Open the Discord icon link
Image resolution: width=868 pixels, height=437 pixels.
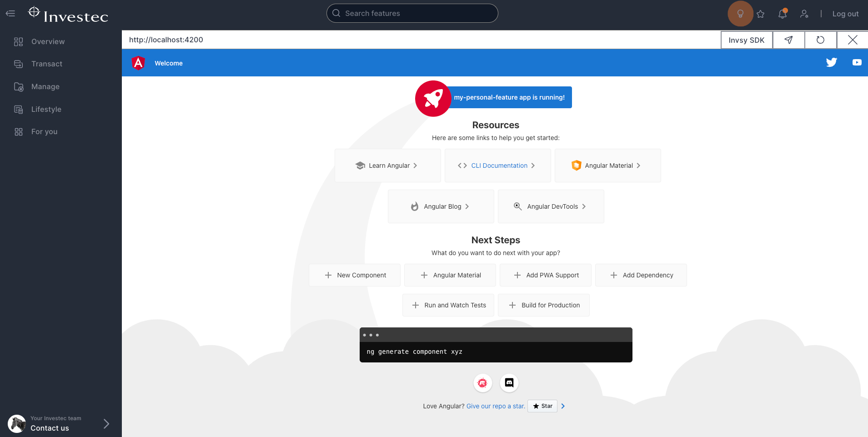509,383
